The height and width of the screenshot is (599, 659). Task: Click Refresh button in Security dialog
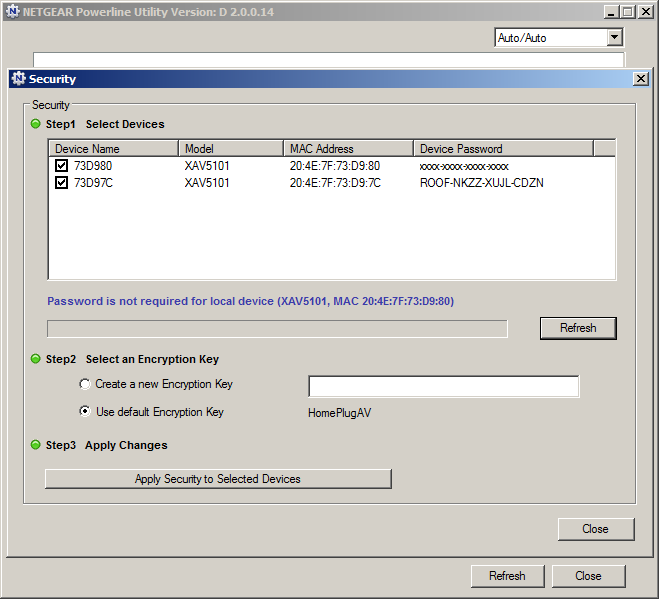point(578,328)
